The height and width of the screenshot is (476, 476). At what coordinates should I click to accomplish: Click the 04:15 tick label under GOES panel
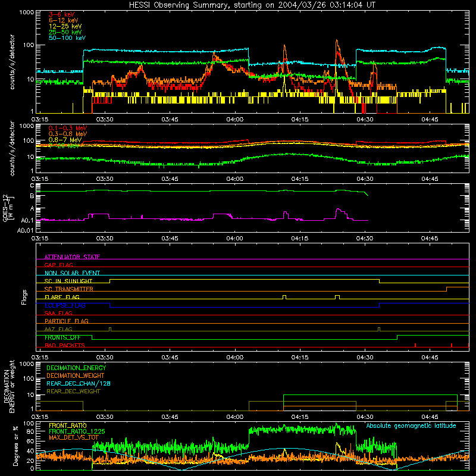tap(300, 239)
